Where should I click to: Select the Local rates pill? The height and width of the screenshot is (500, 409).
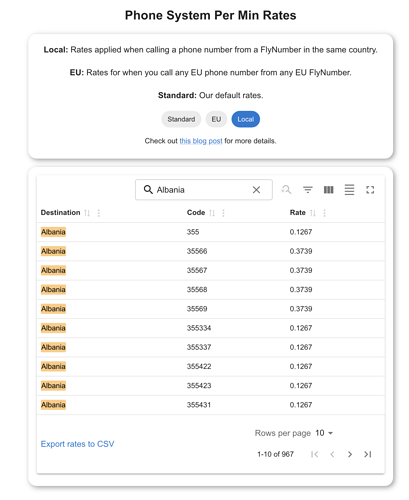coord(246,119)
